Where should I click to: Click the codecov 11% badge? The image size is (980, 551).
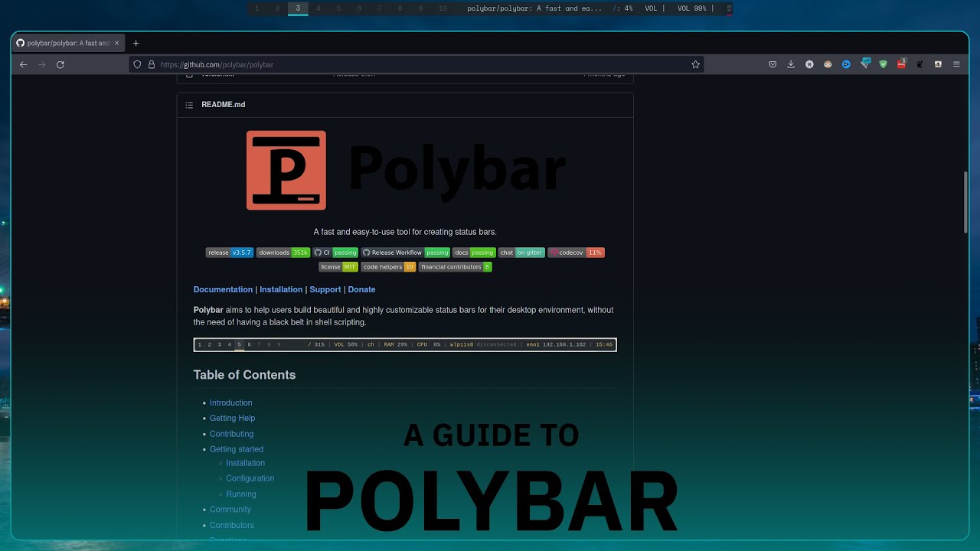[576, 253]
